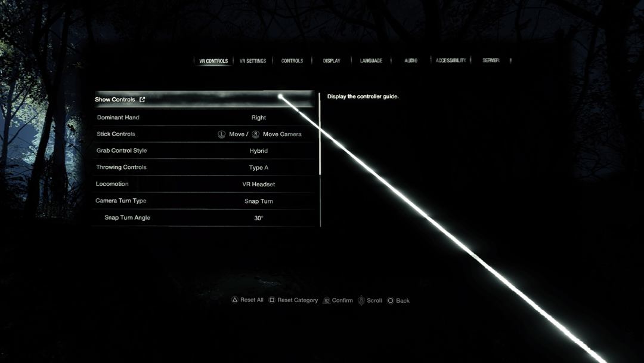
Task: Select the Stick Controls setting label
Action: coord(116,134)
